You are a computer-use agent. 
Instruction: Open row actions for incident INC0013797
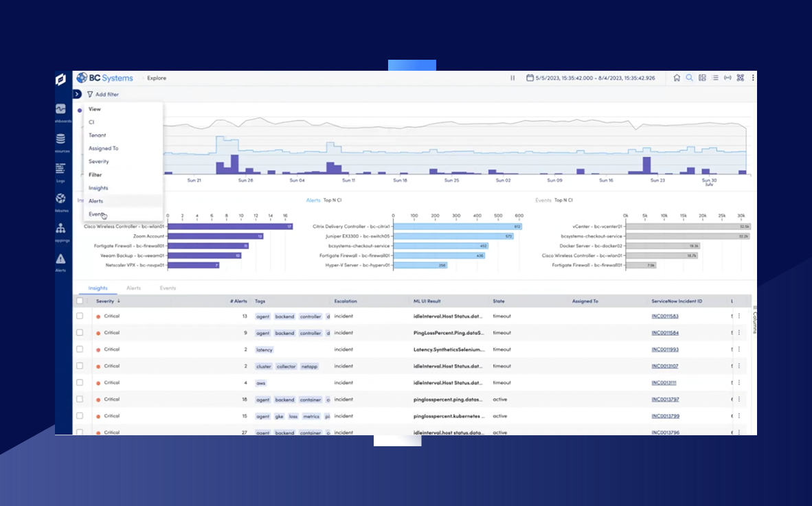pyautogui.click(x=739, y=400)
